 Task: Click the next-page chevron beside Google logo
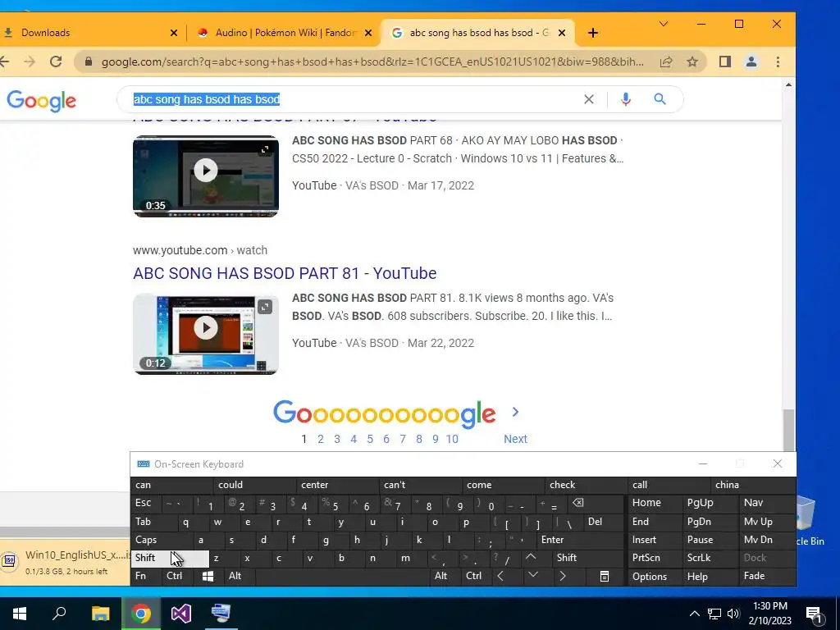pyautogui.click(x=515, y=412)
